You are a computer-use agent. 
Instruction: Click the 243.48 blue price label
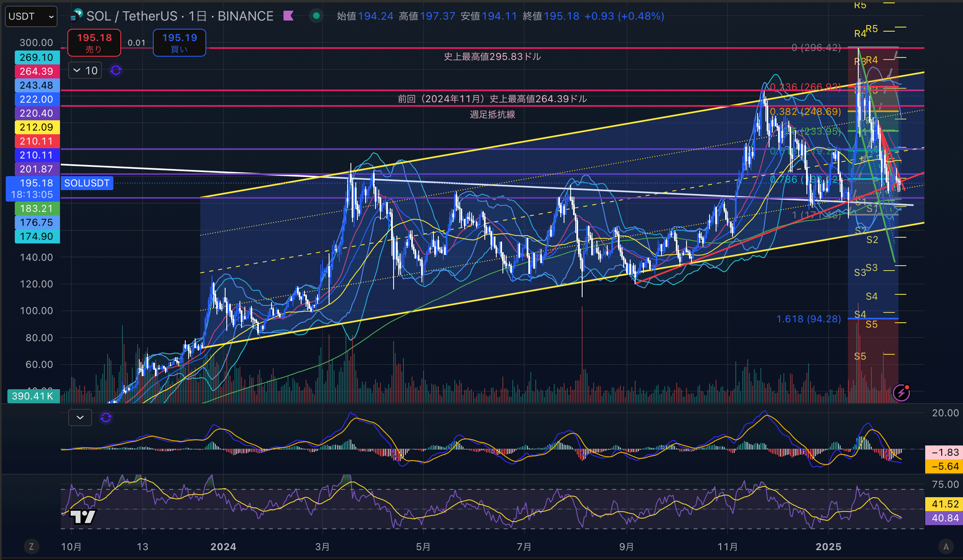37,85
